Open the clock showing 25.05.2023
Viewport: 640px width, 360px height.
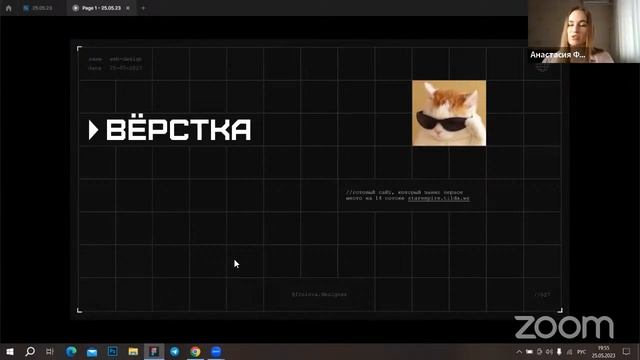tap(603, 352)
